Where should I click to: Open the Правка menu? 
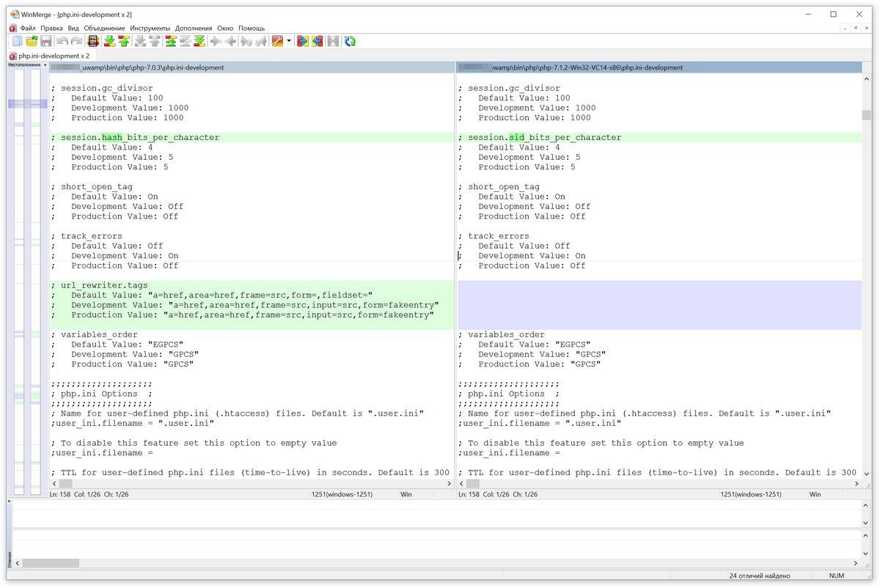pyautogui.click(x=51, y=28)
